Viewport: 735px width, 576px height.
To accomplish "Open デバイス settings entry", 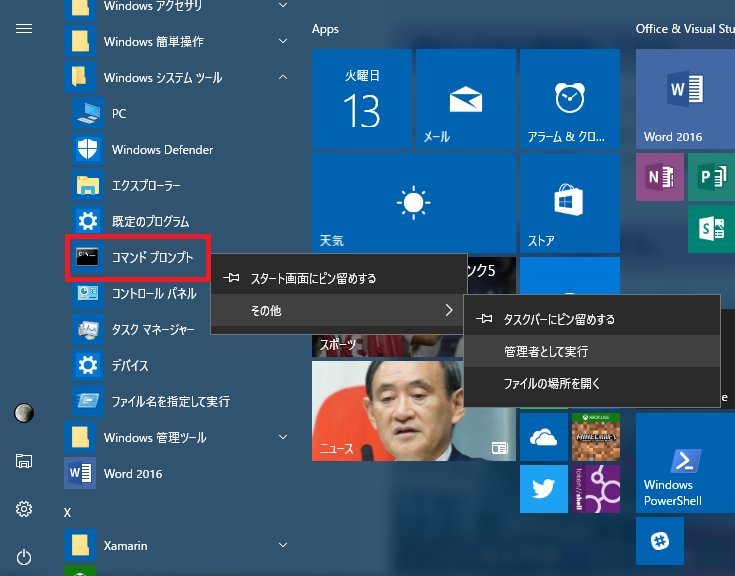I will (x=182, y=365).
